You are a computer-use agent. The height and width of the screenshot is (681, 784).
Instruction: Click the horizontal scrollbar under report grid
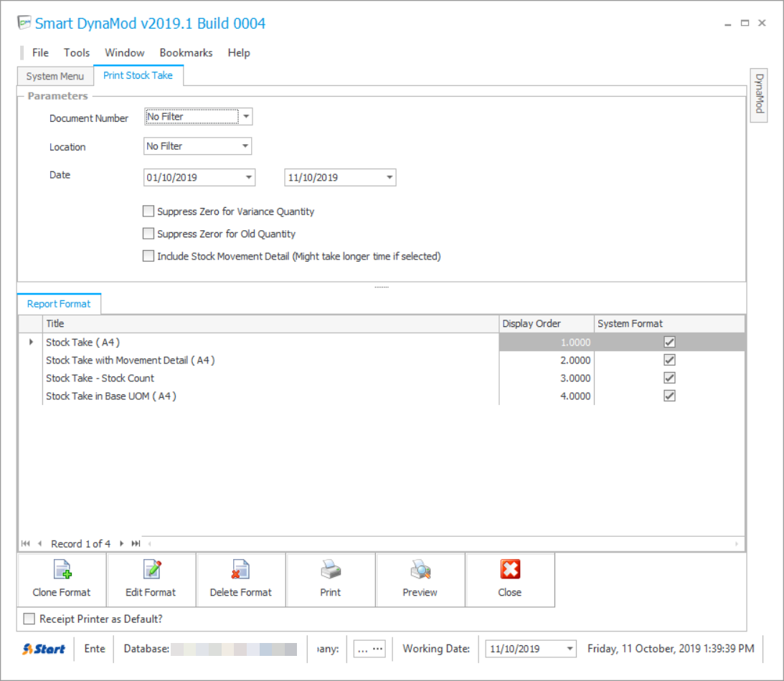coord(443,543)
